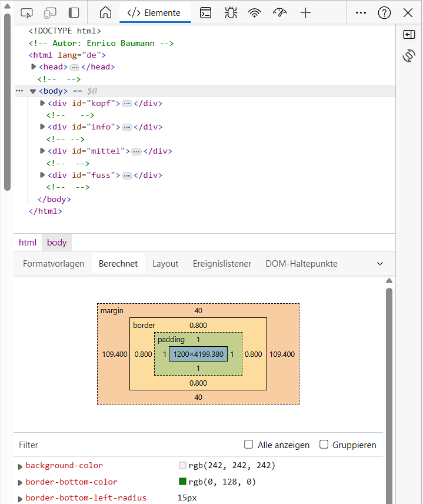
Task: Switch to the Layout tab
Action: [x=165, y=264]
